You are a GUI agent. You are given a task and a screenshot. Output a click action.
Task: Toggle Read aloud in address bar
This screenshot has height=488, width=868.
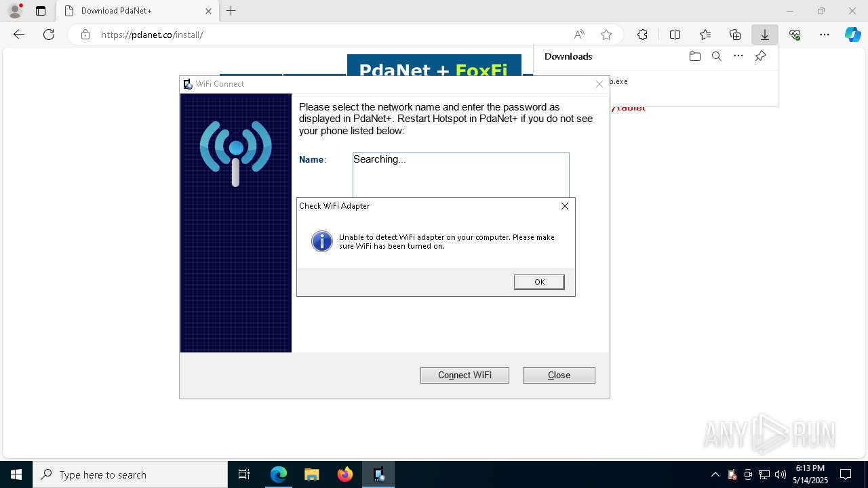(x=579, y=35)
